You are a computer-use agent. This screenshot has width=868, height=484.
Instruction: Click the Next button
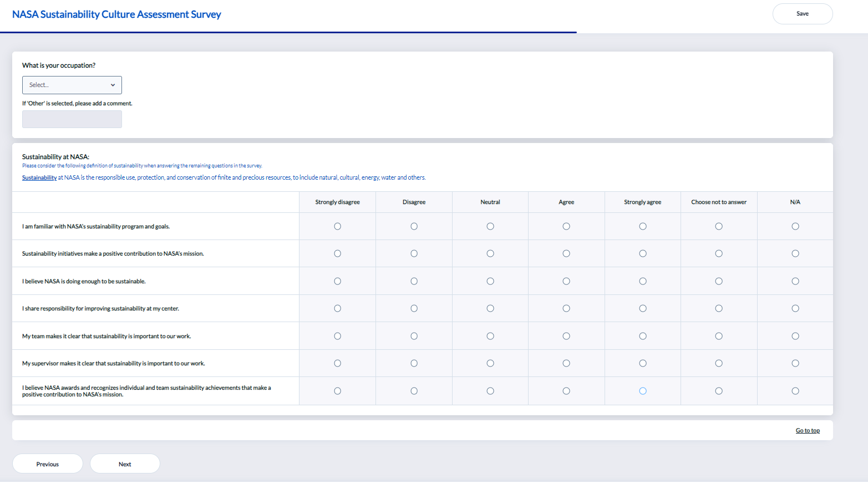tap(125, 464)
